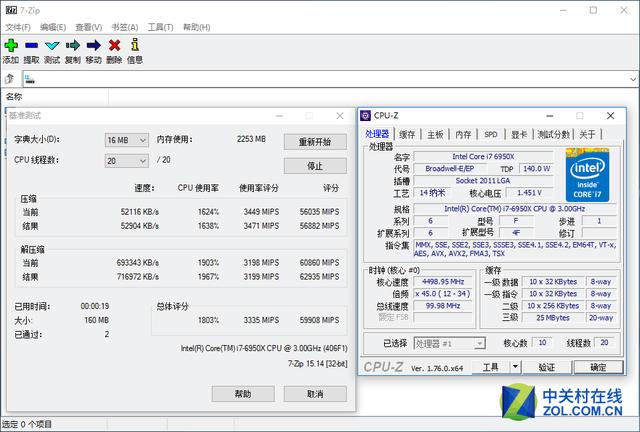
Task: Click the multiplier x 45.0 (12 - 34) value
Action: [x=443, y=294]
